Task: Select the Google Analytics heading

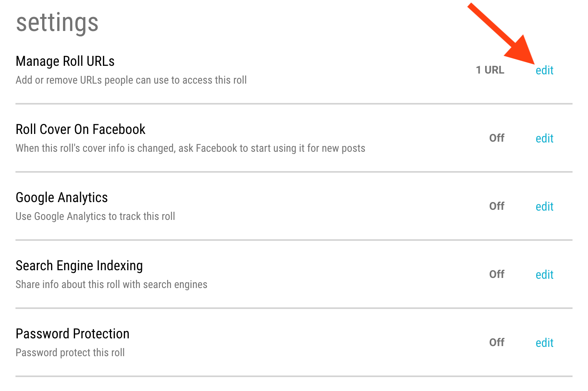Action: tap(62, 198)
